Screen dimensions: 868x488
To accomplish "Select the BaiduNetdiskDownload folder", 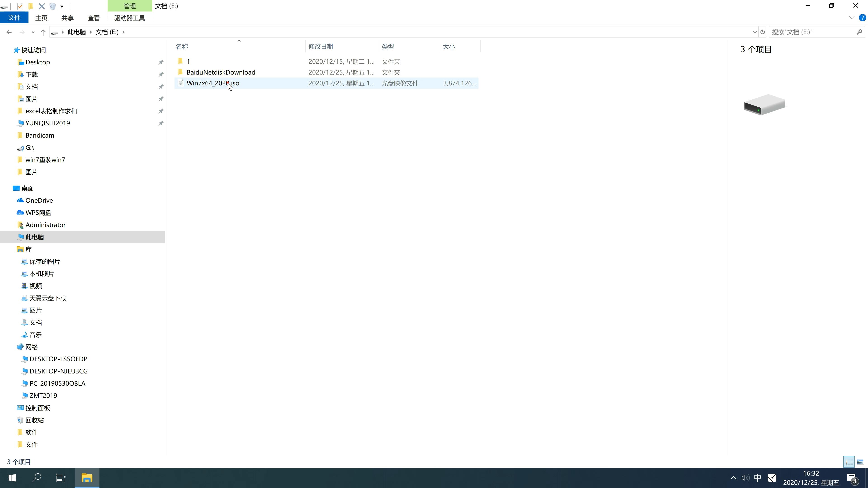I will (221, 72).
